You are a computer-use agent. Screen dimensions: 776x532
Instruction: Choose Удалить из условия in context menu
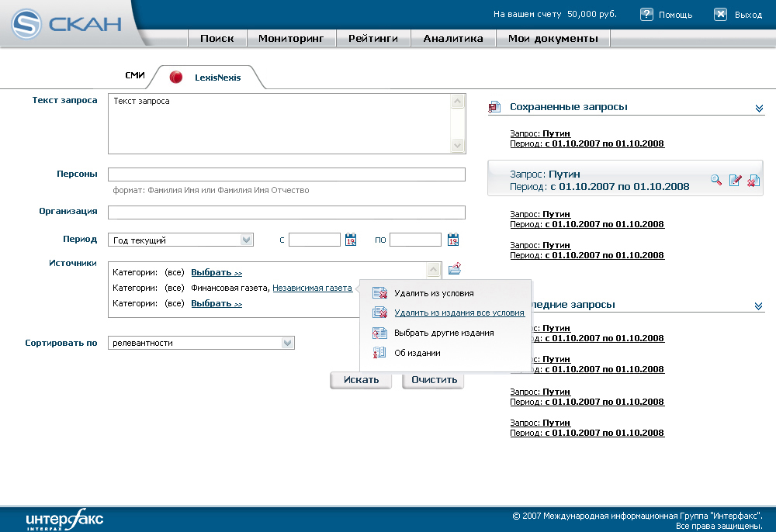click(x=434, y=293)
